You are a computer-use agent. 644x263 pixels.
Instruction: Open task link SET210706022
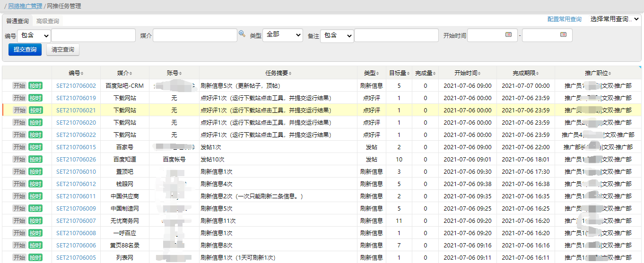[x=76, y=135]
